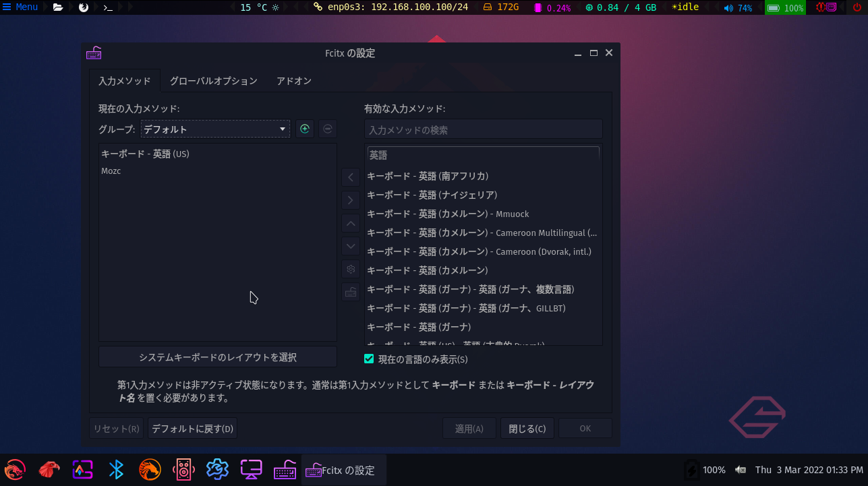Select キーボード - 英語 (南アフリカ)
Viewport: 868px width, 486px height.
click(483, 176)
